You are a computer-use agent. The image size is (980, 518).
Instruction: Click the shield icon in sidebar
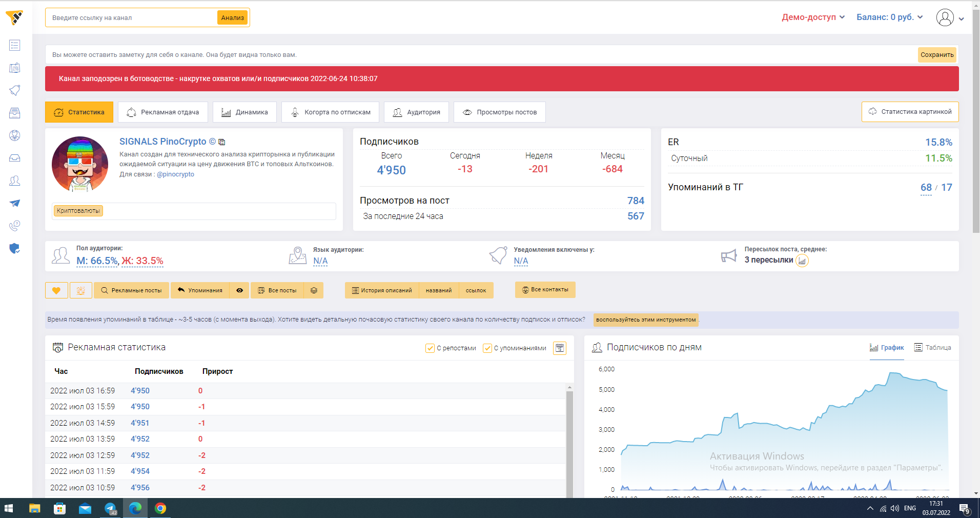coord(15,249)
